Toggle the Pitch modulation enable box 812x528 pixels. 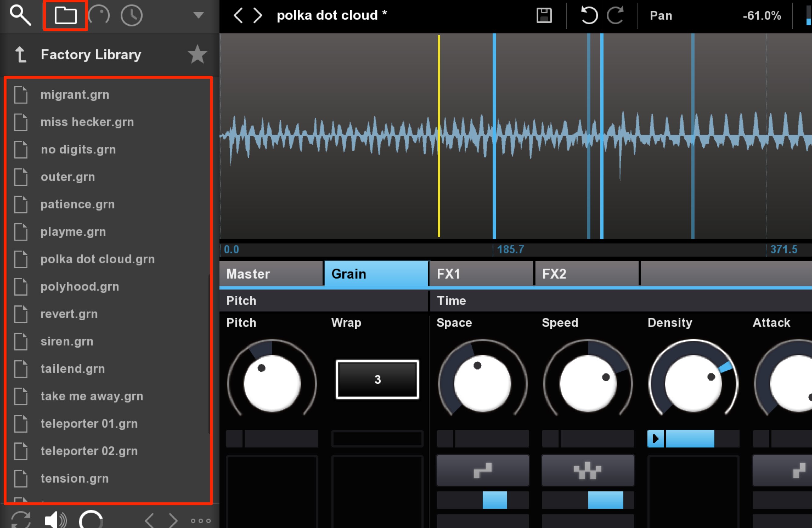point(235,438)
